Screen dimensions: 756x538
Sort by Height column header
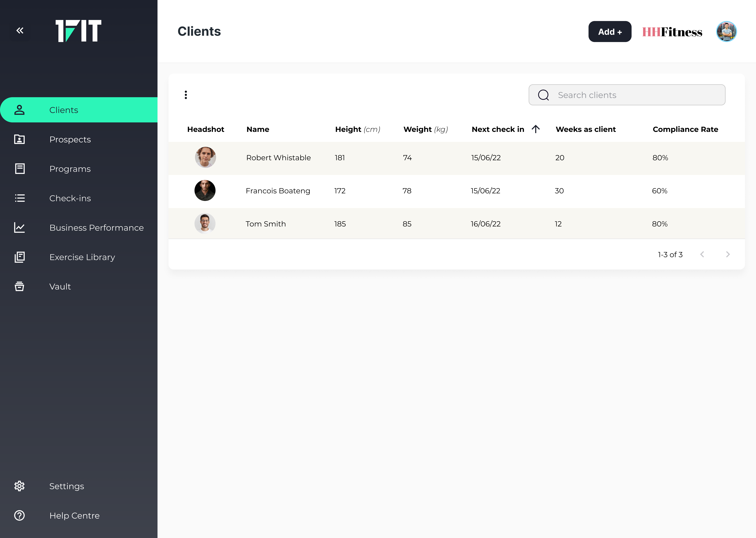coord(358,129)
